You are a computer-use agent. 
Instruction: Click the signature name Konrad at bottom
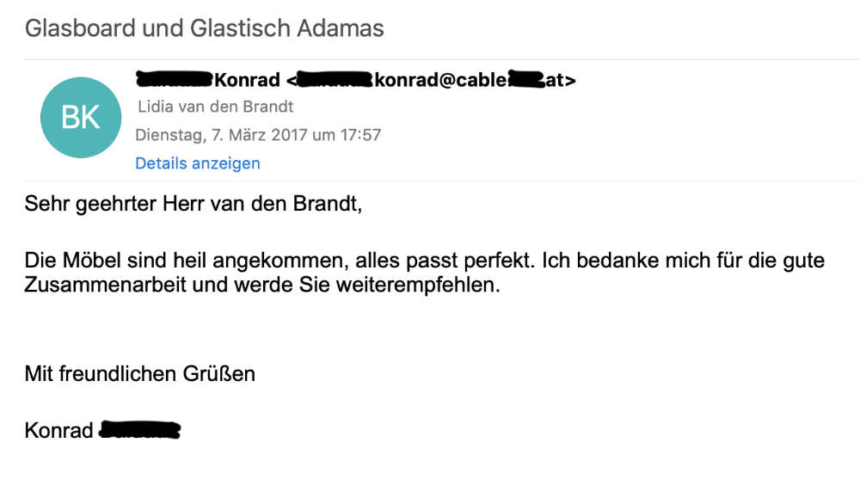(x=58, y=430)
